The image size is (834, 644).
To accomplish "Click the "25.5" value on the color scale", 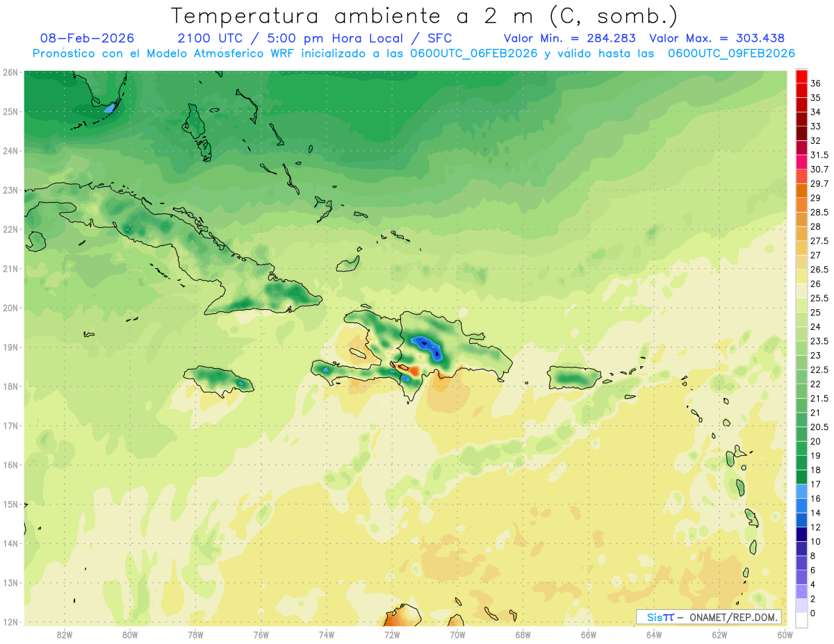I will [819, 298].
